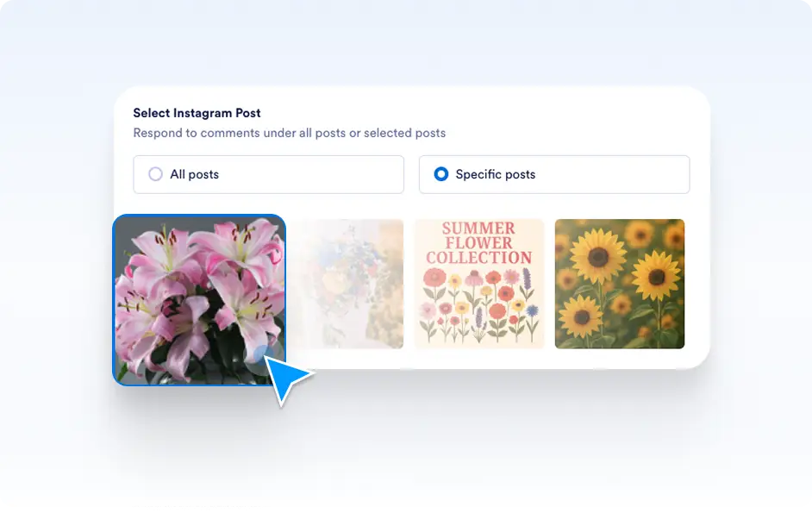Click the "Select Instagram Post" heading
The height and width of the screenshot is (532, 812).
[197, 113]
